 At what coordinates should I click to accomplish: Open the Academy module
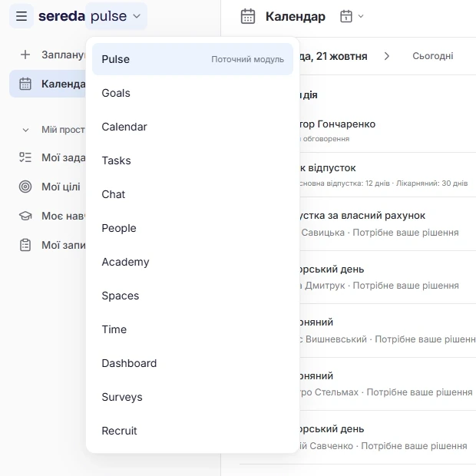click(193, 262)
